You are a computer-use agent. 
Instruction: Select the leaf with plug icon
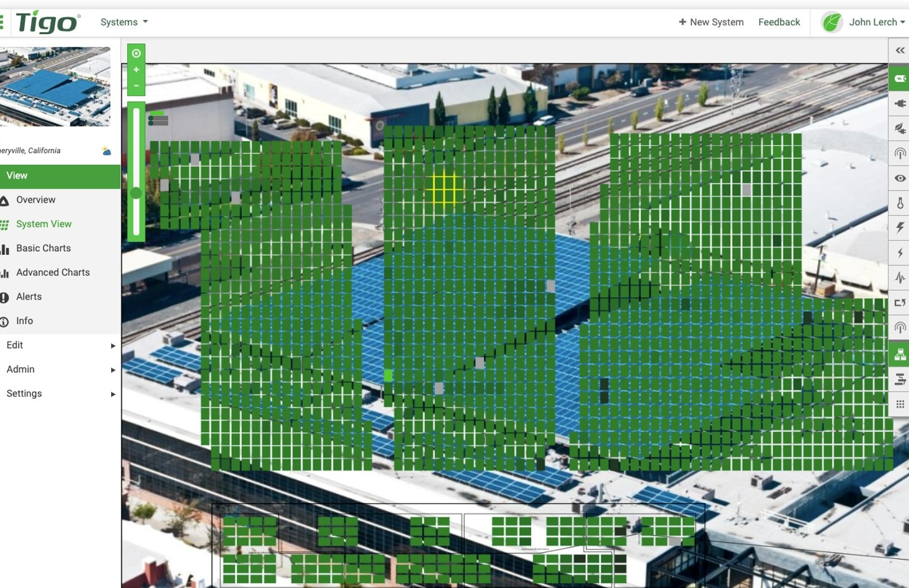click(900, 128)
